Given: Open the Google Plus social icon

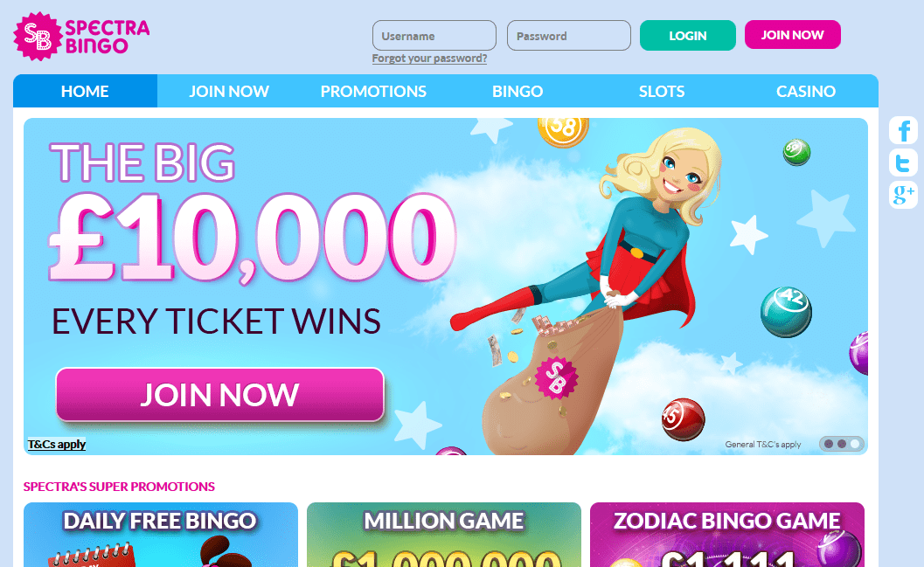Looking at the screenshot, I should pyautogui.click(x=903, y=194).
